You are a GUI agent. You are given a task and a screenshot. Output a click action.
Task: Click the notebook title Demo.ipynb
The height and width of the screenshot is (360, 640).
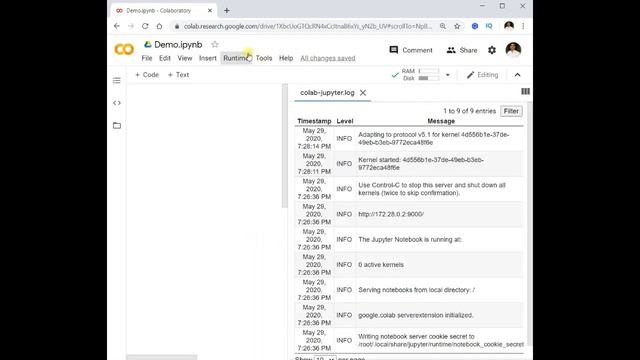(178, 44)
